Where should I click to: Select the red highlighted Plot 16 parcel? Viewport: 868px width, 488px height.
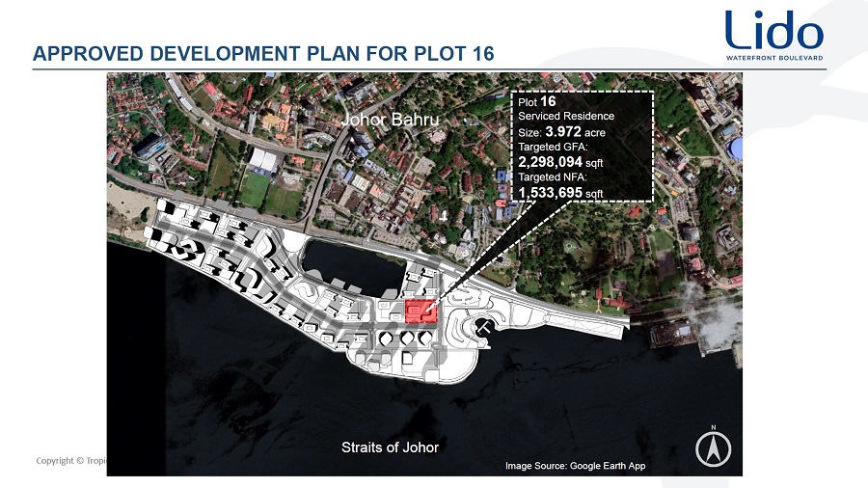420,311
